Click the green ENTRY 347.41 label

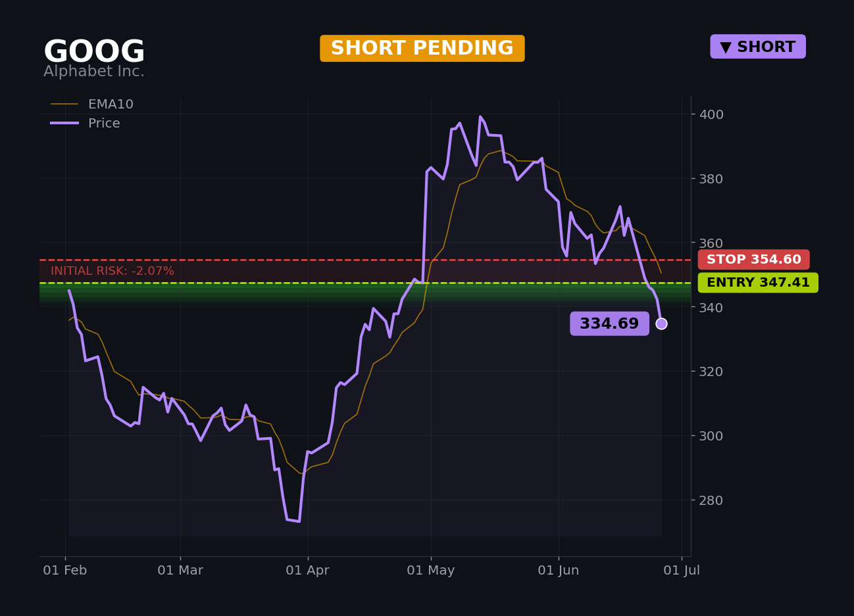[758, 283]
